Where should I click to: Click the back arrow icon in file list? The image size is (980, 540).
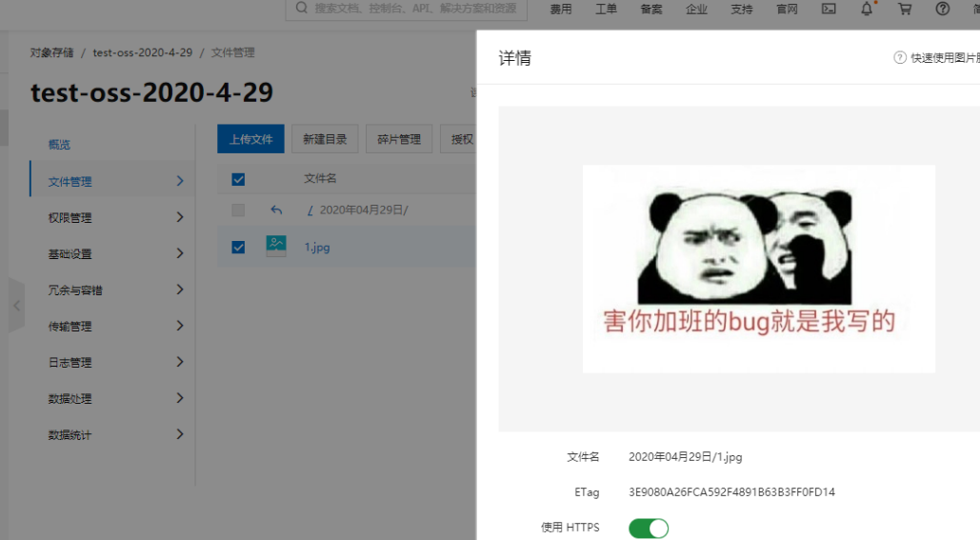[x=276, y=210]
